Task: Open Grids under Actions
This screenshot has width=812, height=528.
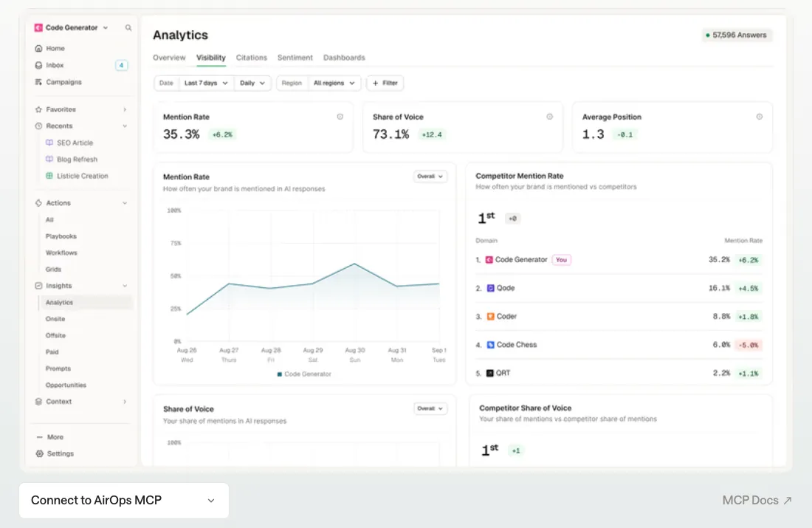Action: coord(53,270)
